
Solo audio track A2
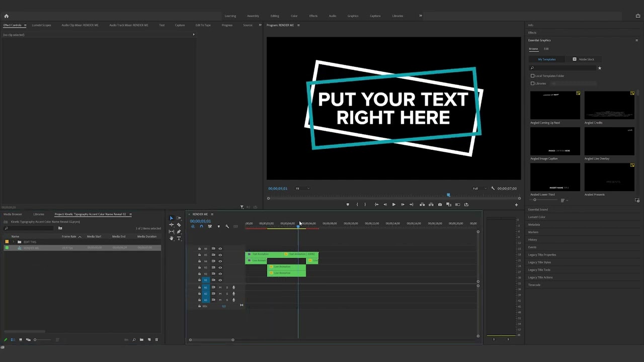point(226,294)
